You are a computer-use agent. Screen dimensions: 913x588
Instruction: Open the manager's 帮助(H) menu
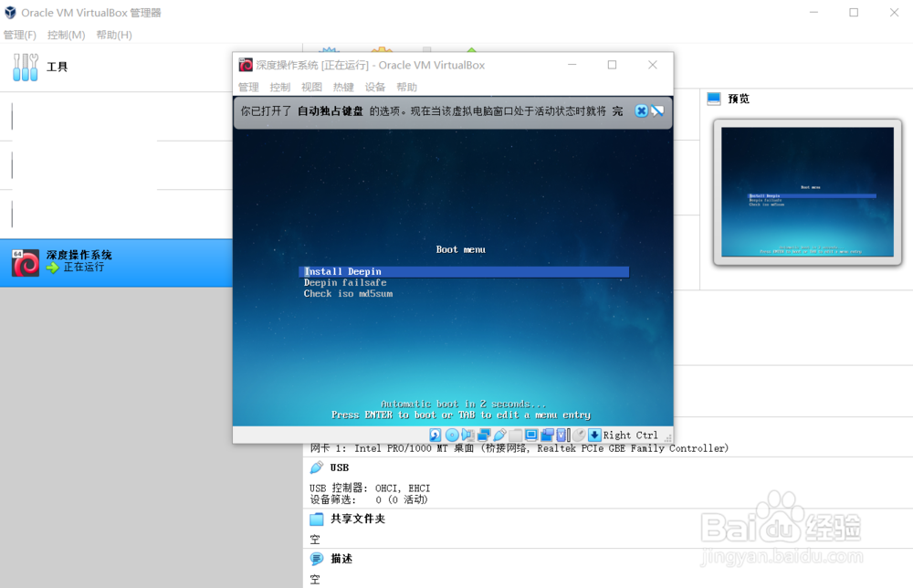114,35
